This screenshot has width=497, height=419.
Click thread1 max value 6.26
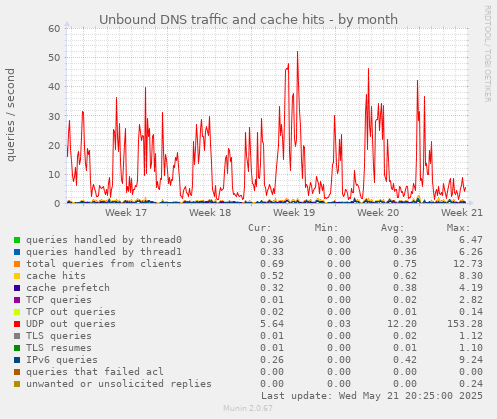pyautogui.click(x=471, y=252)
